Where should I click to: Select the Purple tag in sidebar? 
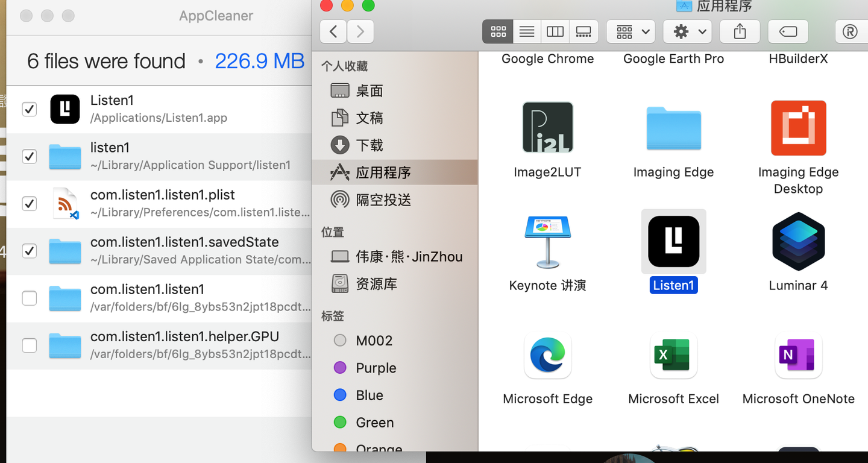pos(395,368)
